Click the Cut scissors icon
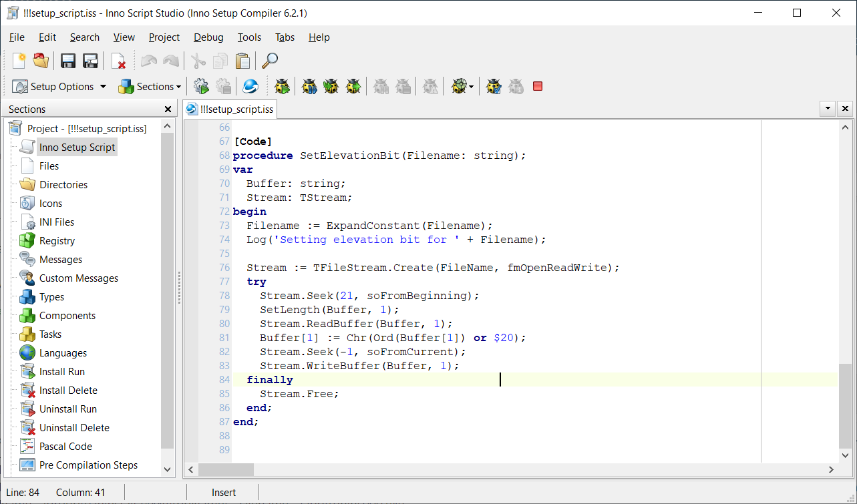This screenshot has height=504, width=857. pyautogui.click(x=198, y=61)
